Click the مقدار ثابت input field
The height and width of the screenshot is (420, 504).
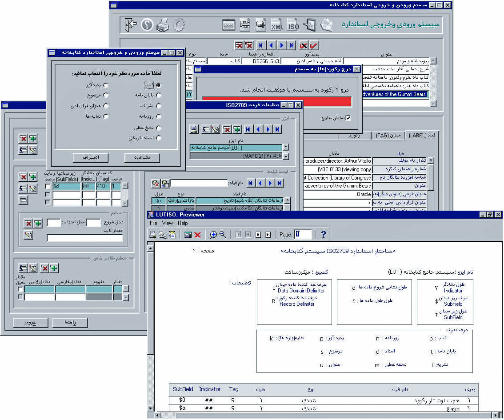[85, 238]
